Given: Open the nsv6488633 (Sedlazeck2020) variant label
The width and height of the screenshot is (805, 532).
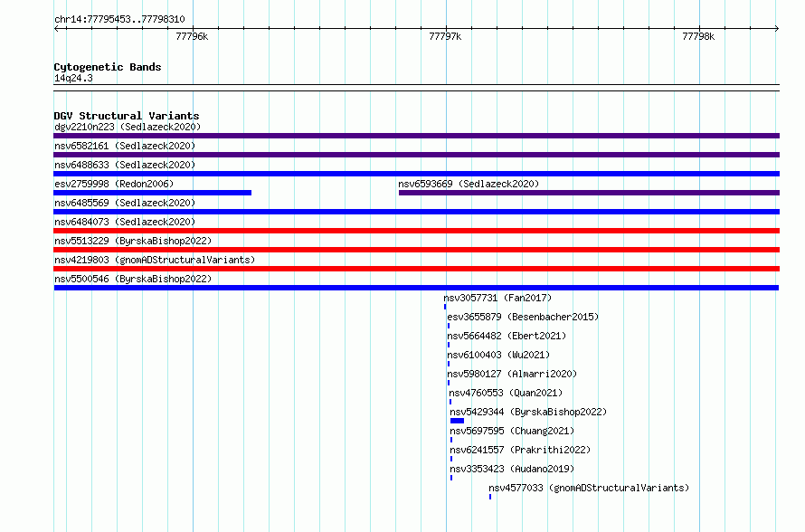Looking at the screenshot, I should tap(125, 165).
